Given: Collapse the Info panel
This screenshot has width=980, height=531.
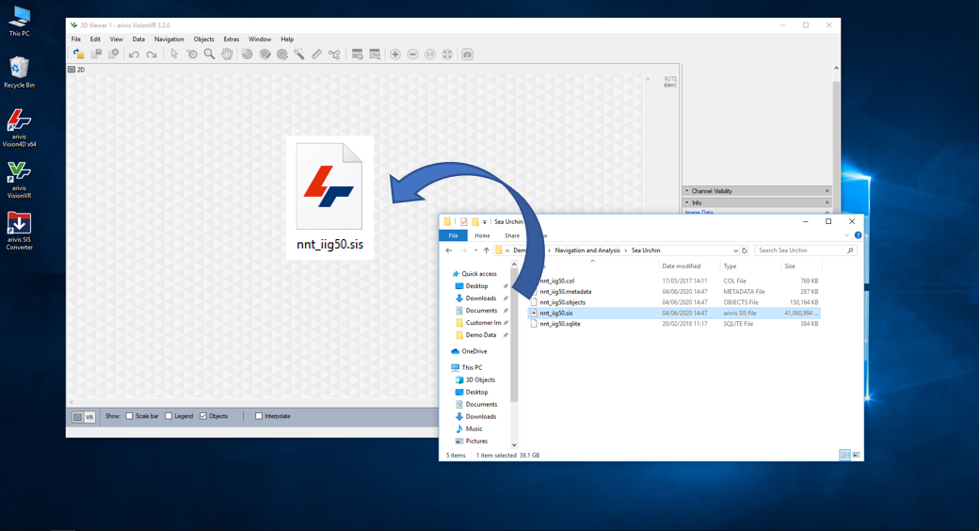Looking at the screenshot, I should (687, 202).
